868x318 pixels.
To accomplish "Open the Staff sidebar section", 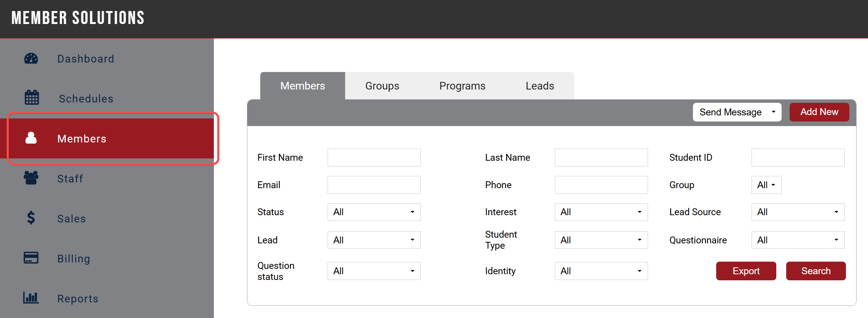I will (107, 178).
